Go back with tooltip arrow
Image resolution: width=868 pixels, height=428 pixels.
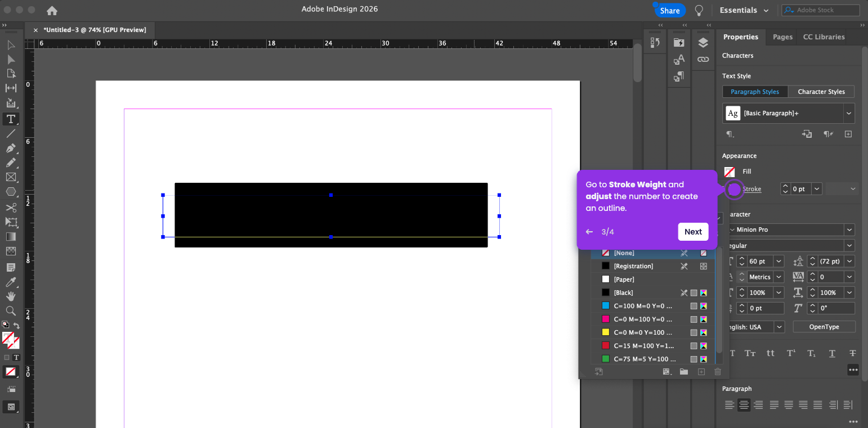click(x=589, y=232)
